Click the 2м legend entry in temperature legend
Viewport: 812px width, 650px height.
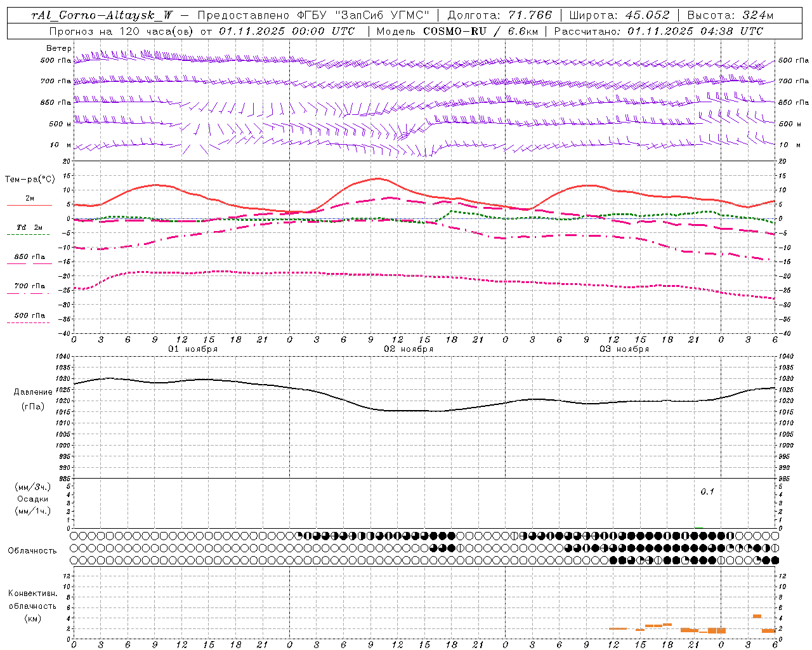coord(30,199)
